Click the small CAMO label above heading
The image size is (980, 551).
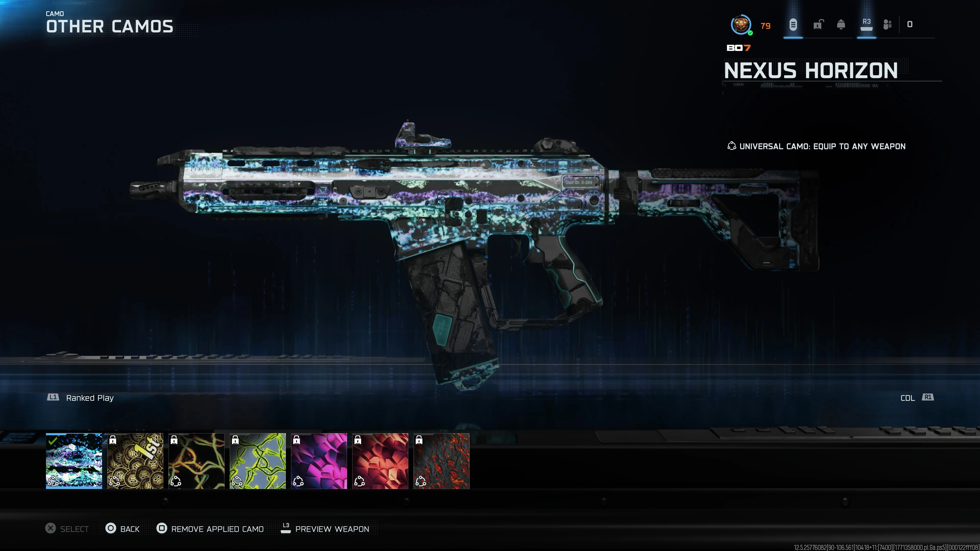pyautogui.click(x=55, y=14)
